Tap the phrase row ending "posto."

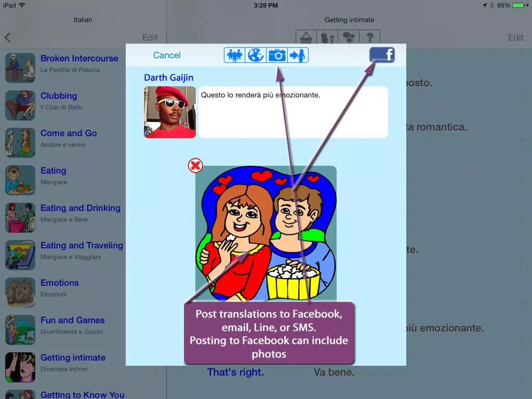pyautogui.click(x=419, y=83)
